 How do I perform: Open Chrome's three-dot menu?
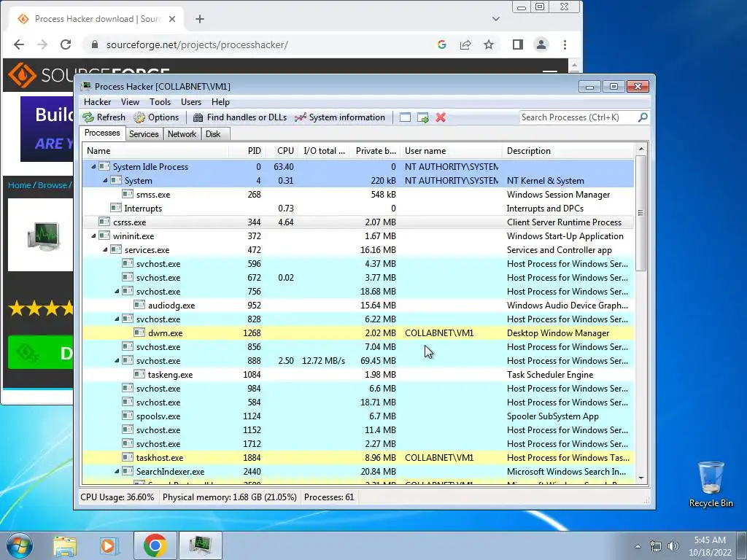point(565,44)
